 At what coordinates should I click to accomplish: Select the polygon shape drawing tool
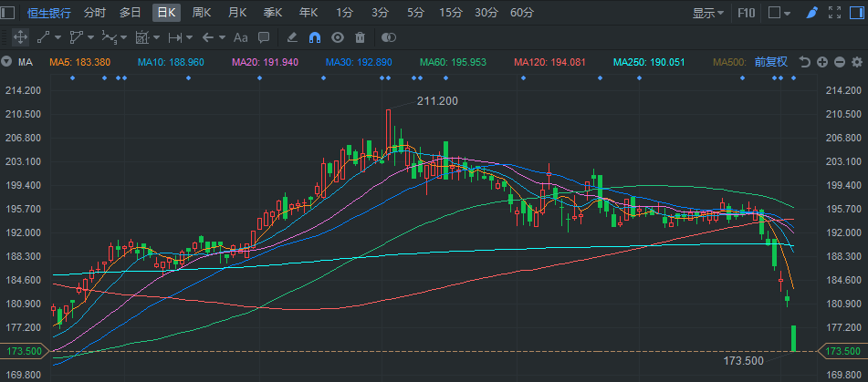[x=76, y=37]
